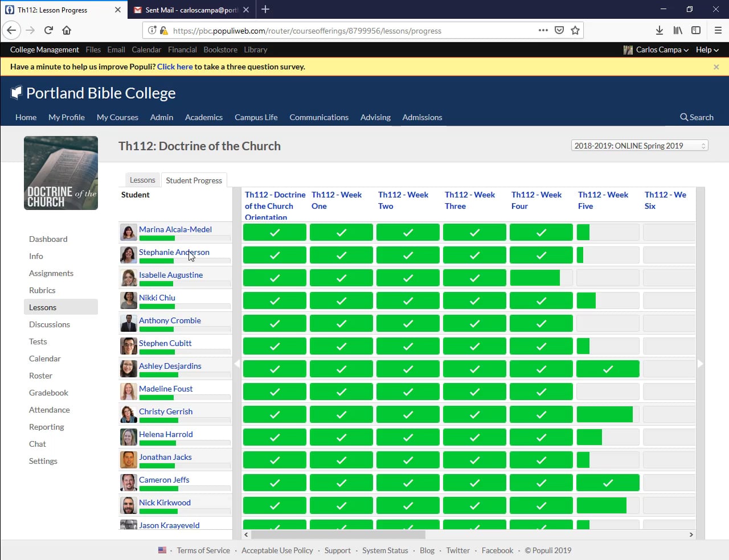
Task: Open the Firefox downloads arrow icon
Action: click(659, 30)
